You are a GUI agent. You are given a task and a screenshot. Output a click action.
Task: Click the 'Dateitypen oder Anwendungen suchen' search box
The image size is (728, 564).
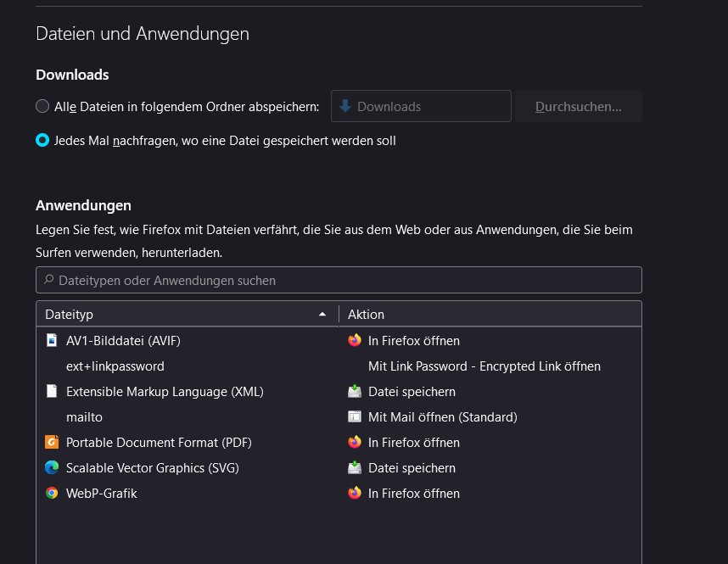click(339, 281)
